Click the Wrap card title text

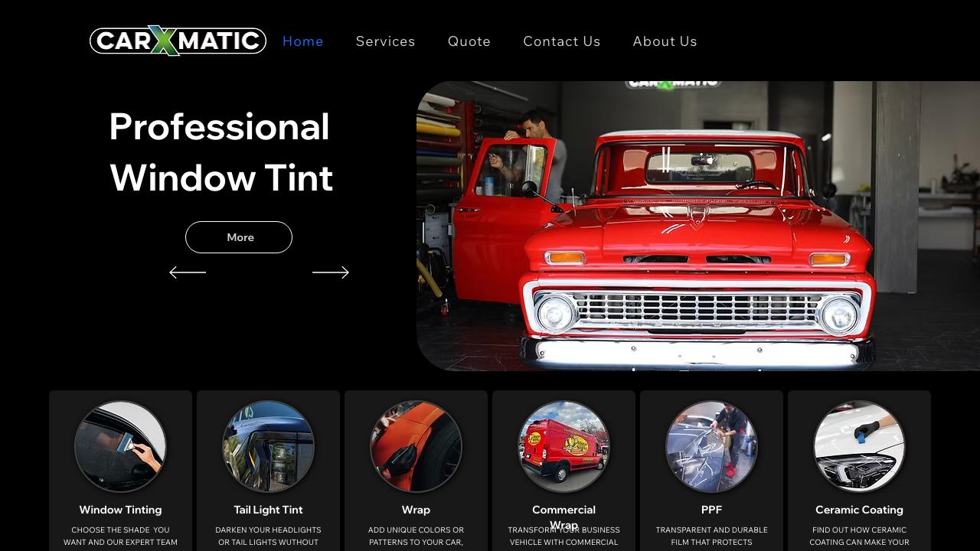pyautogui.click(x=416, y=510)
